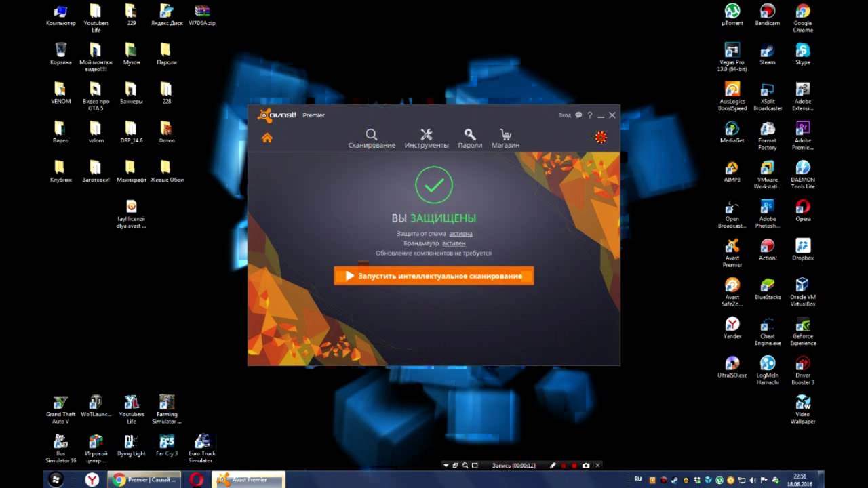868x488 pixels.
Task: Select the W7DSA.zip archive
Action: point(201,15)
